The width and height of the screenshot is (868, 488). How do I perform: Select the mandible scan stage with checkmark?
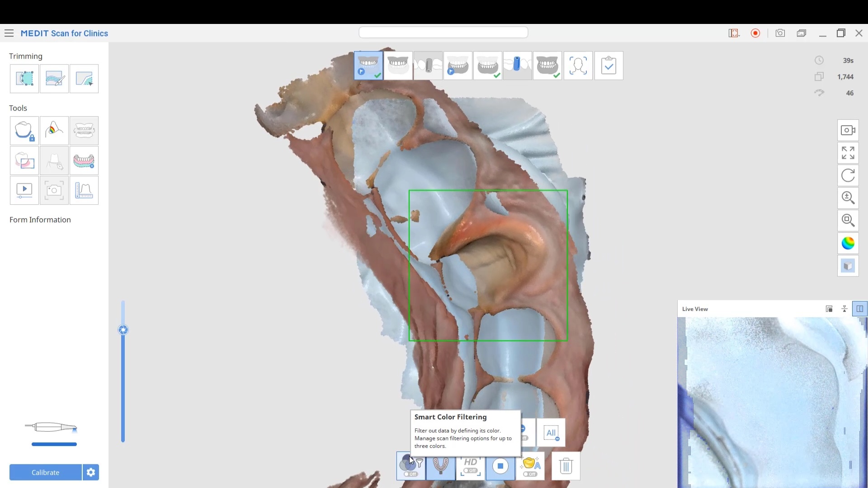(488, 66)
